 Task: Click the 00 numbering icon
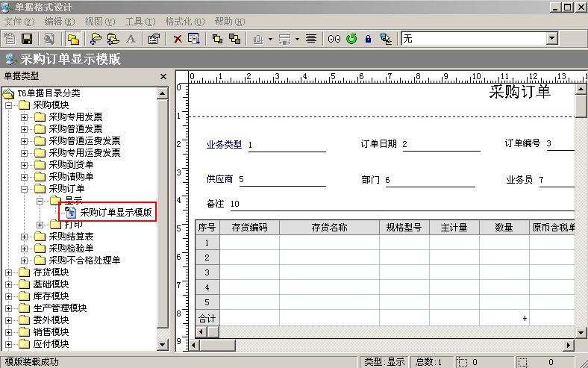[334, 38]
